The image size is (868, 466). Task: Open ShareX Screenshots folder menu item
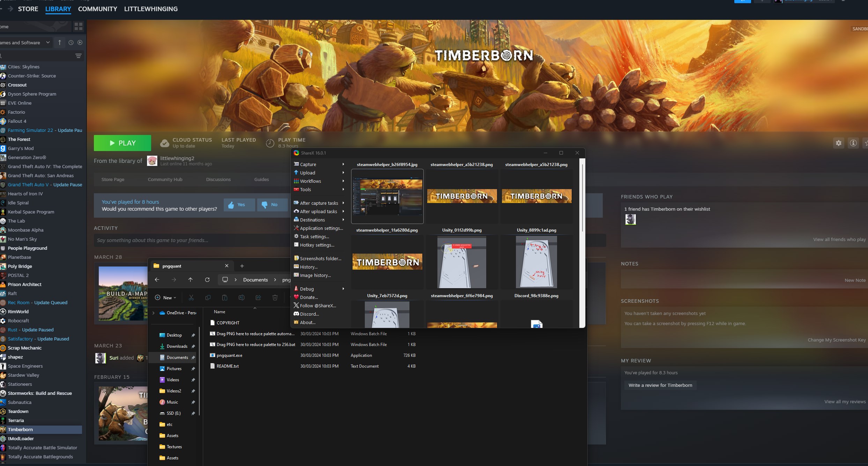pyautogui.click(x=320, y=258)
